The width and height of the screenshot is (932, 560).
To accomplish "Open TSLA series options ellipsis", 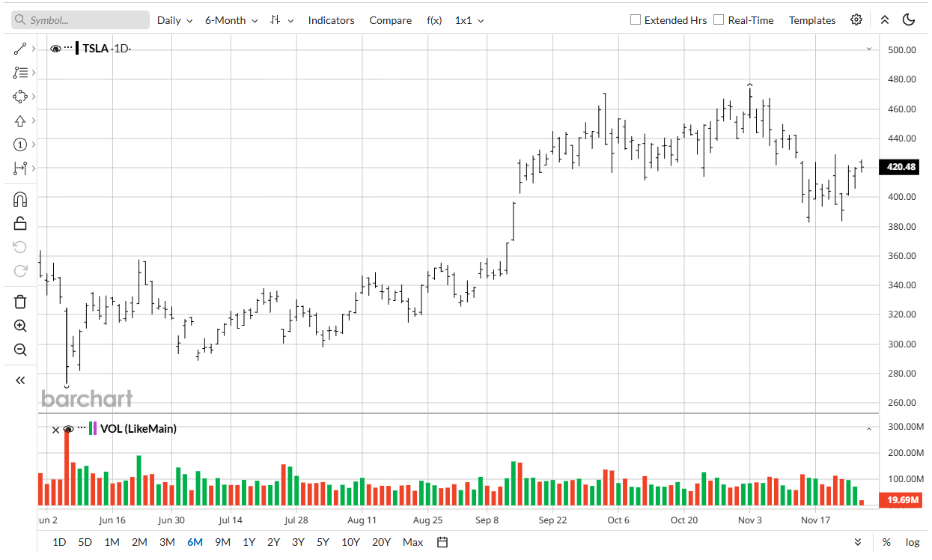I will [x=69, y=48].
